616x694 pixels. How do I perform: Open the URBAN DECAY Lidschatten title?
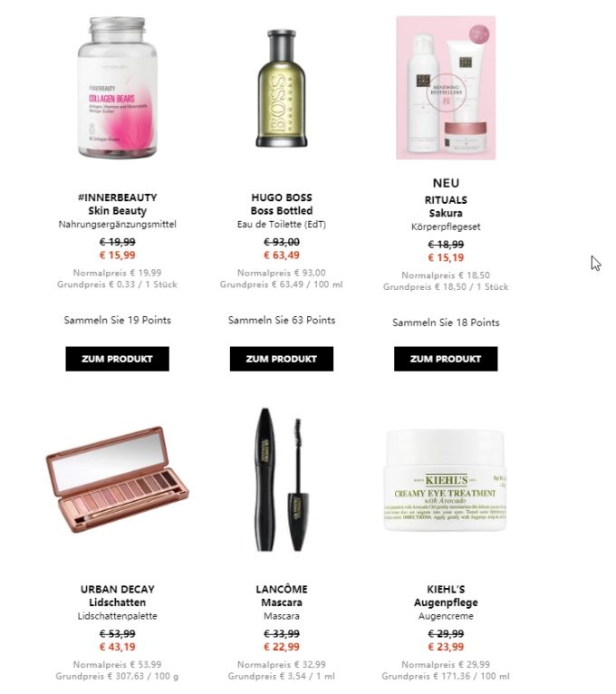tap(117, 596)
